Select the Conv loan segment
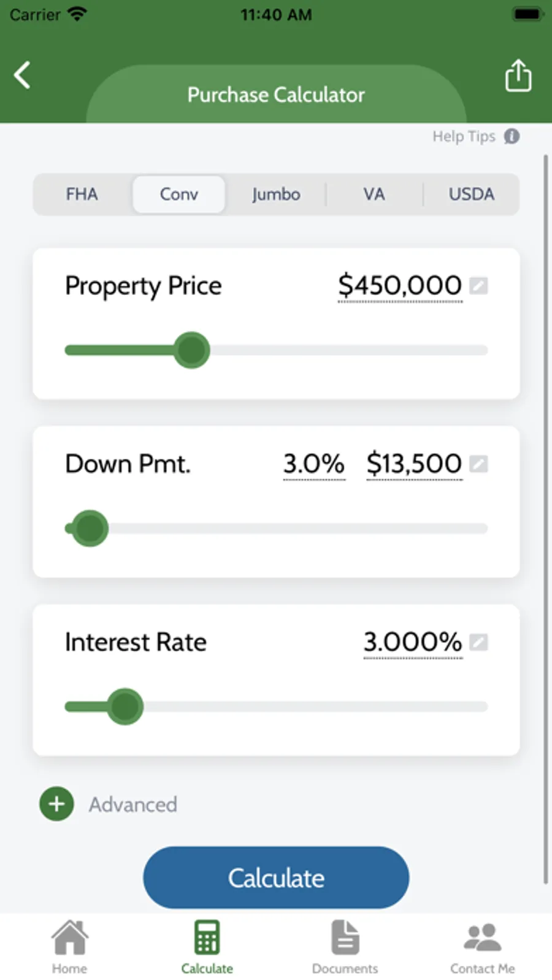This screenshot has height=980, width=552. coord(178,194)
